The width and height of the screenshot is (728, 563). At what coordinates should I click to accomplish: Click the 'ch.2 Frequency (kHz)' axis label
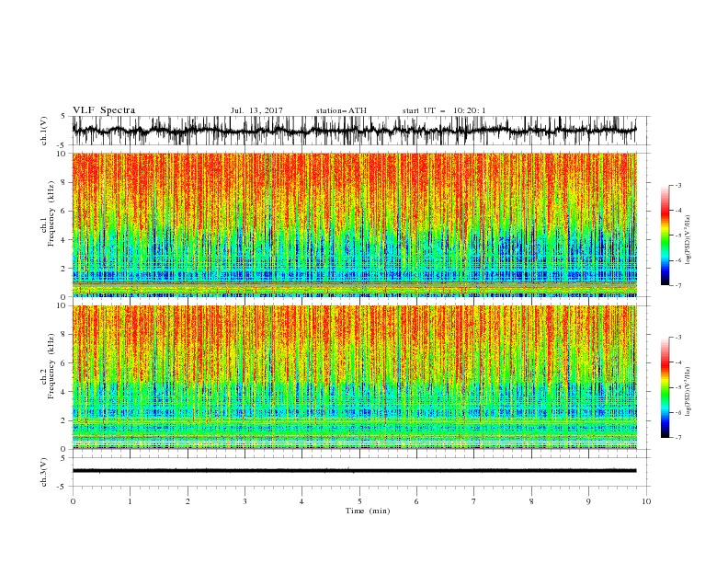click(47, 366)
